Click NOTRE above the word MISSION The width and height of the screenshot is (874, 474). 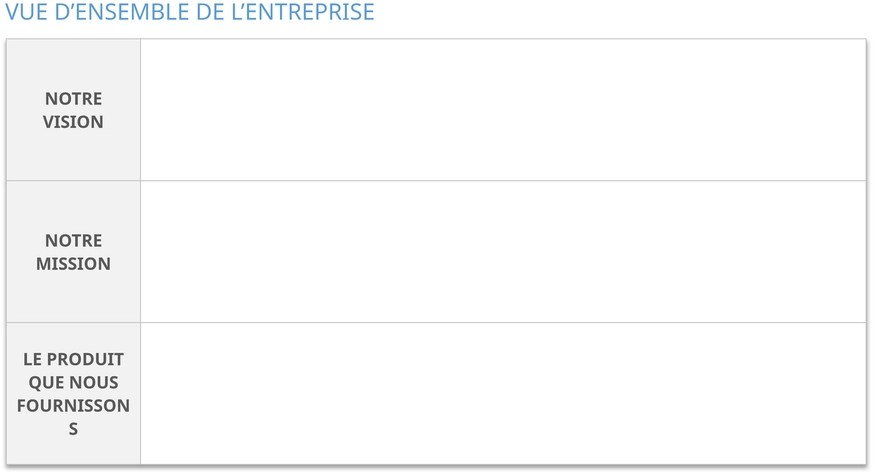coord(74,240)
